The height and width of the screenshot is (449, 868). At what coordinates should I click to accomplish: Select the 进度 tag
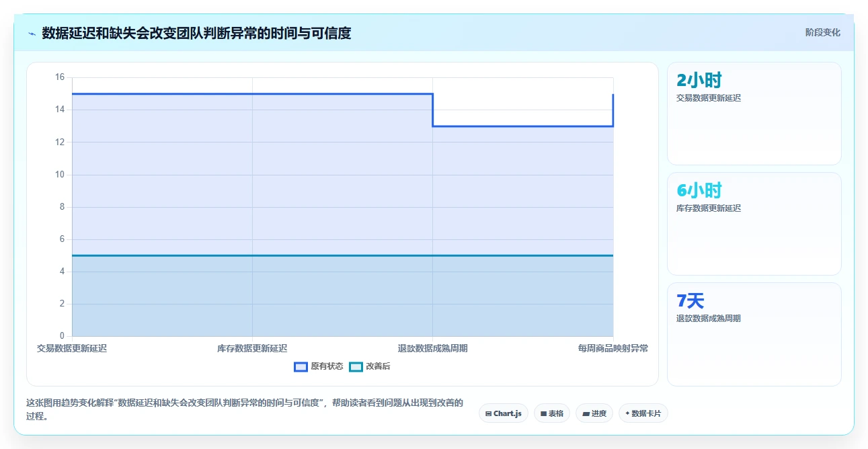tap(594, 413)
